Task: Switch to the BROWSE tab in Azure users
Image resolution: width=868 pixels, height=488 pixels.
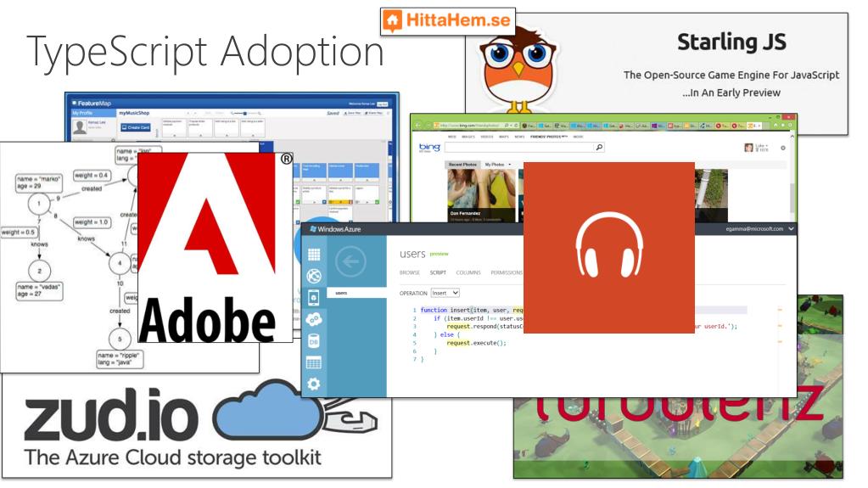Action: pyautogui.click(x=410, y=272)
